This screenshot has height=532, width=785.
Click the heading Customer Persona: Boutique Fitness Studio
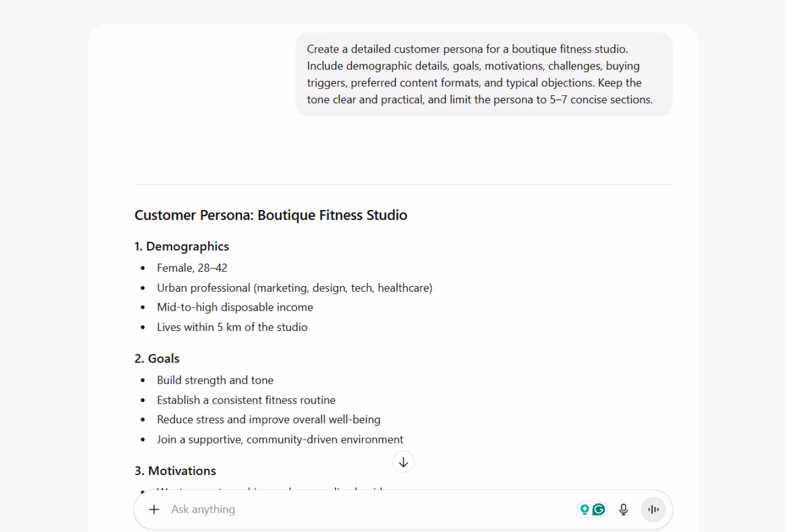coord(270,215)
